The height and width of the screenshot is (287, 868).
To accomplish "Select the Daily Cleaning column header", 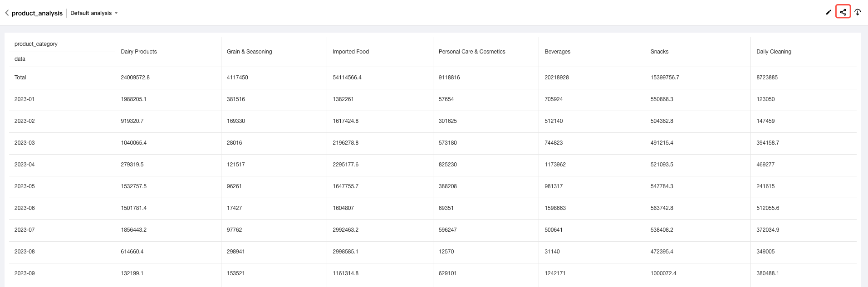I will click(774, 52).
